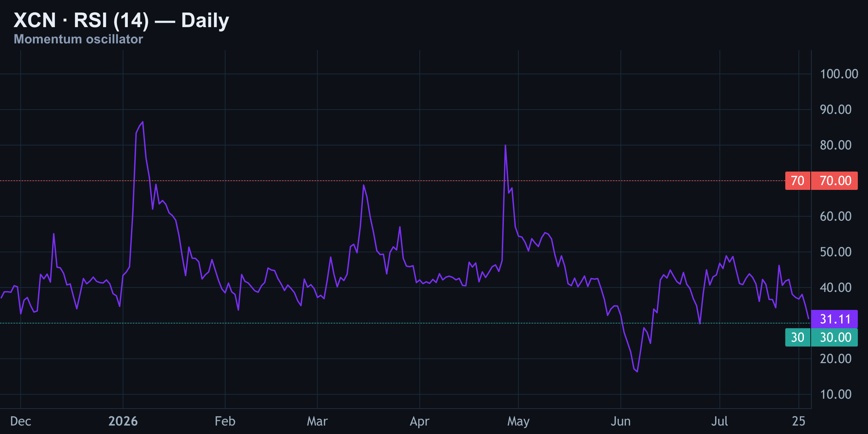Click the 60.00 axis label

coord(835,216)
